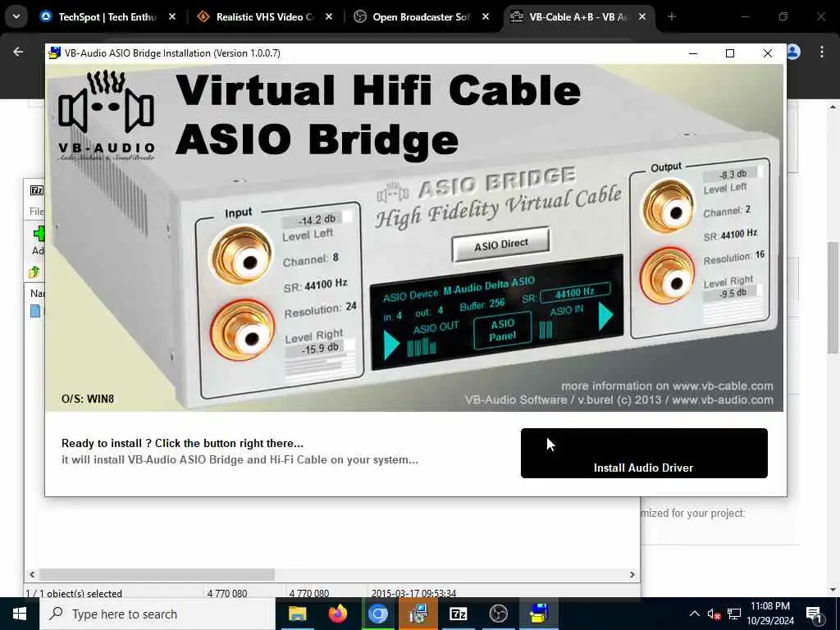Click the network tray icon
This screenshot has height=630, width=840.
734,614
